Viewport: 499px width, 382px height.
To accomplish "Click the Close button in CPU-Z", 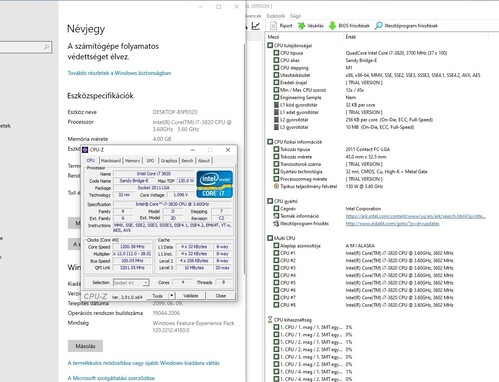I will click(221, 296).
